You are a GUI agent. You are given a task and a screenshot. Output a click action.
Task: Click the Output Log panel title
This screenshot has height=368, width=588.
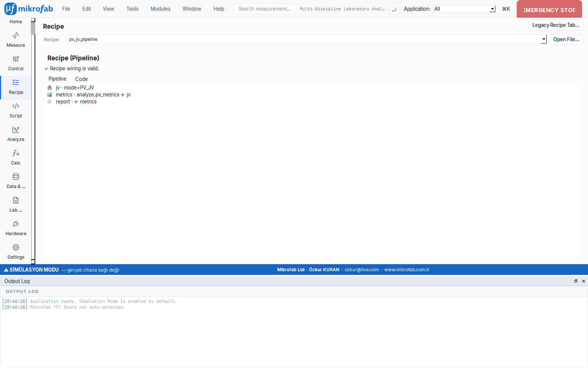coord(17,281)
